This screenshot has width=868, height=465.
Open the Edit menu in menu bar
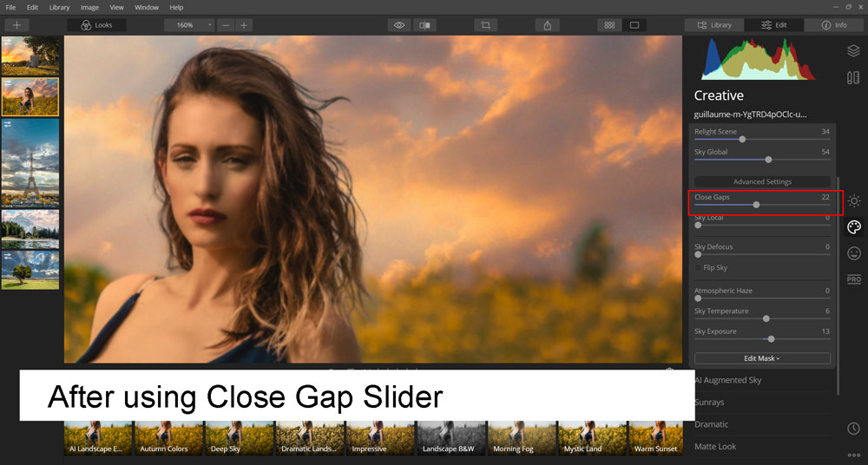click(33, 7)
